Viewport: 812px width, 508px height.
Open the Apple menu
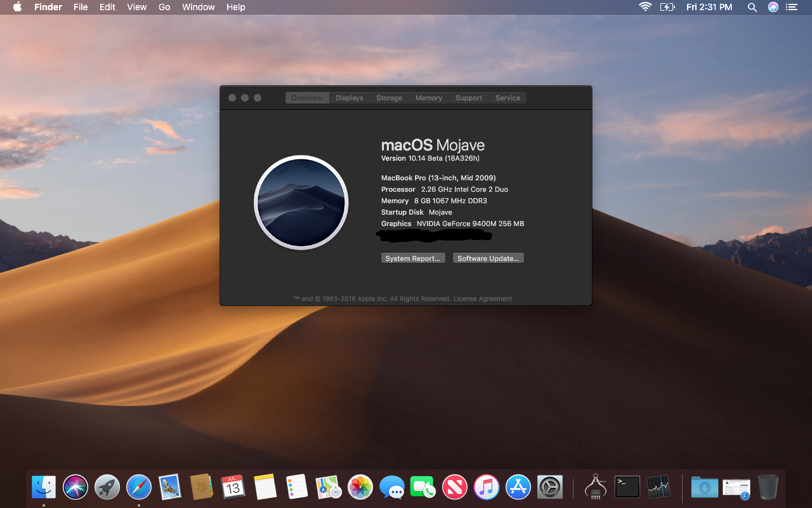click(x=17, y=7)
